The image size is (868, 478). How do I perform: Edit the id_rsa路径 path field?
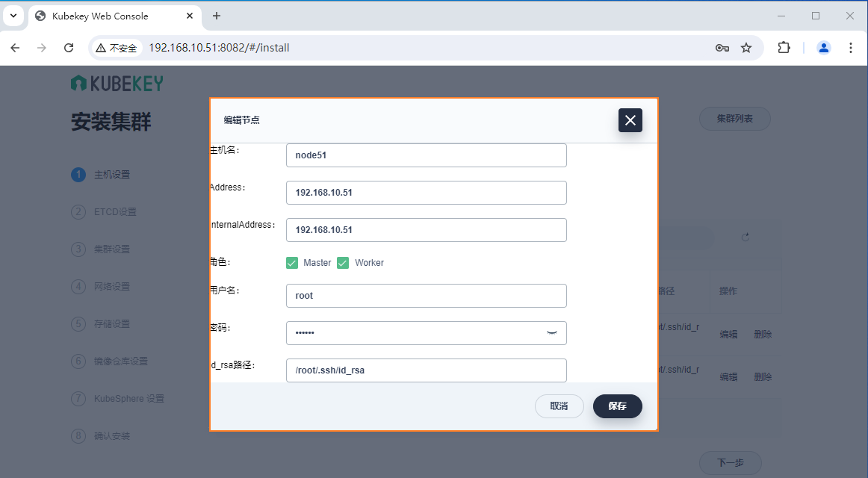(427, 370)
